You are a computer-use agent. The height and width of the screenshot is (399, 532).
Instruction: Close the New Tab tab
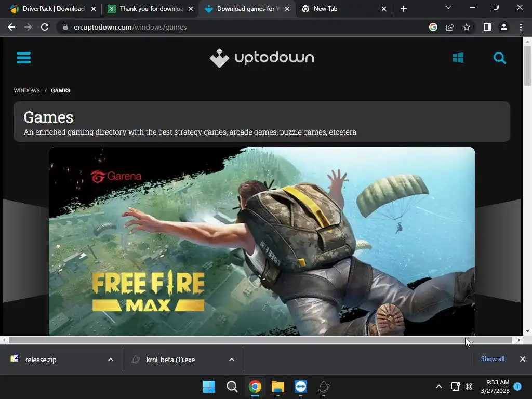(x=384, y=9)
